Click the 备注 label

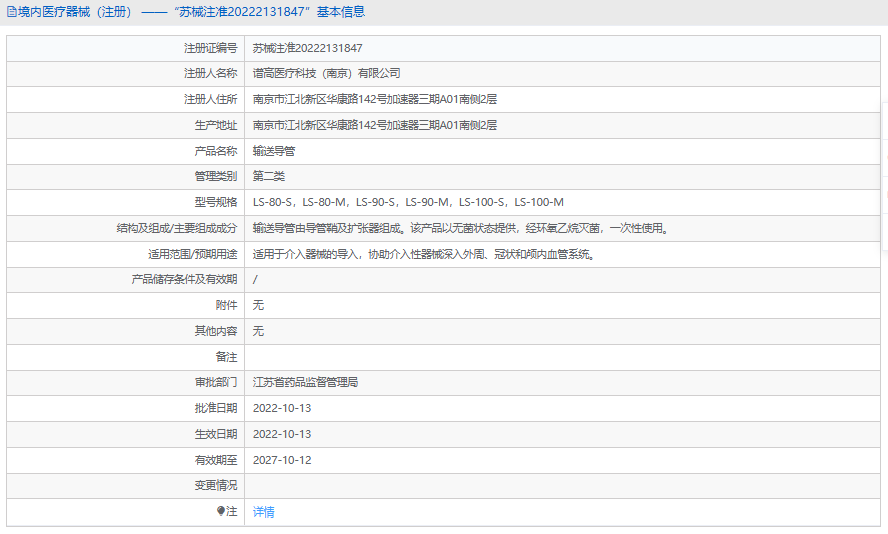(x=226, y=357)
